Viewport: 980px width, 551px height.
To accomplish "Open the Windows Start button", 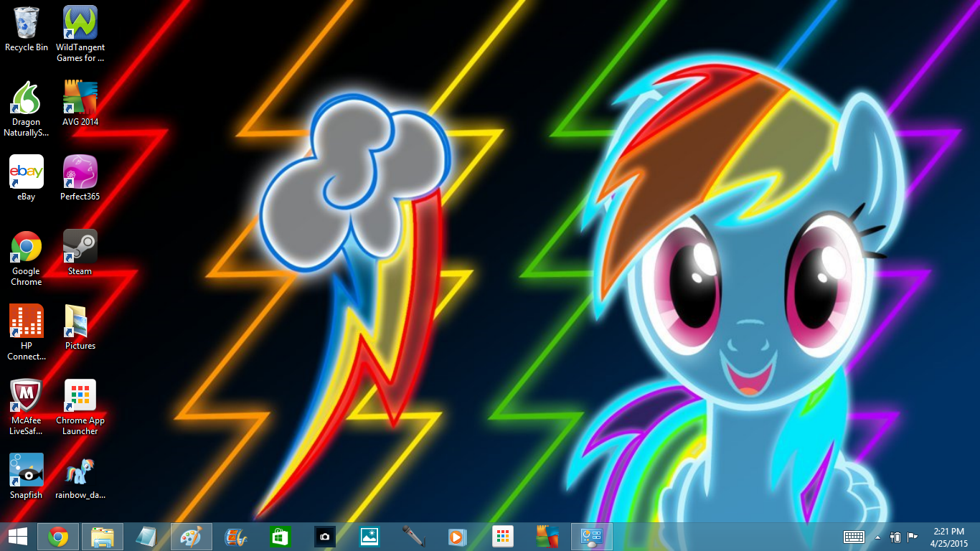I will [17, 537].
